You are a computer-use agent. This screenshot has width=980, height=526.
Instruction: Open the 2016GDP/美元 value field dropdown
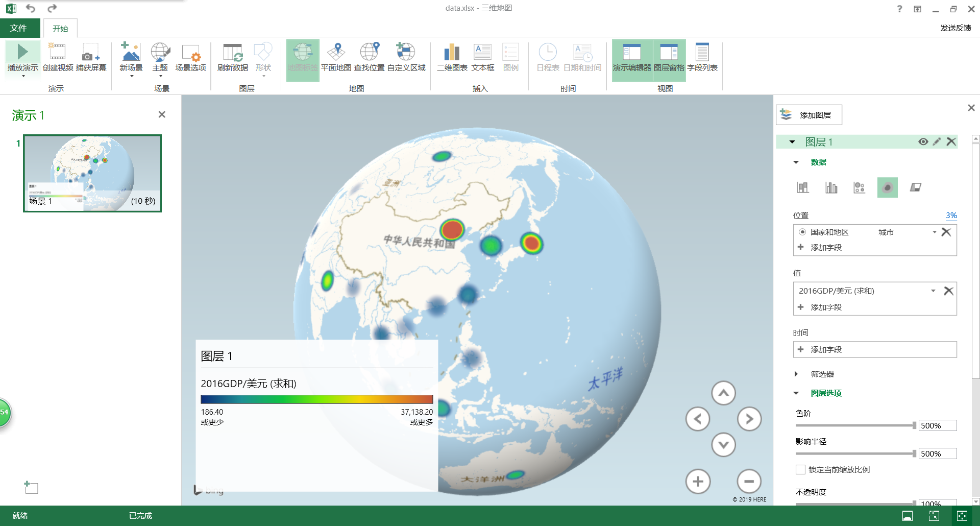pyautogui.click(x=934, y=290)
